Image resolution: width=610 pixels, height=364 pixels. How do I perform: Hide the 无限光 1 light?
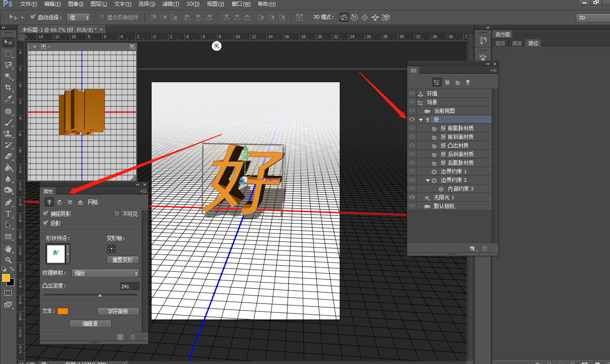point(412,197)
